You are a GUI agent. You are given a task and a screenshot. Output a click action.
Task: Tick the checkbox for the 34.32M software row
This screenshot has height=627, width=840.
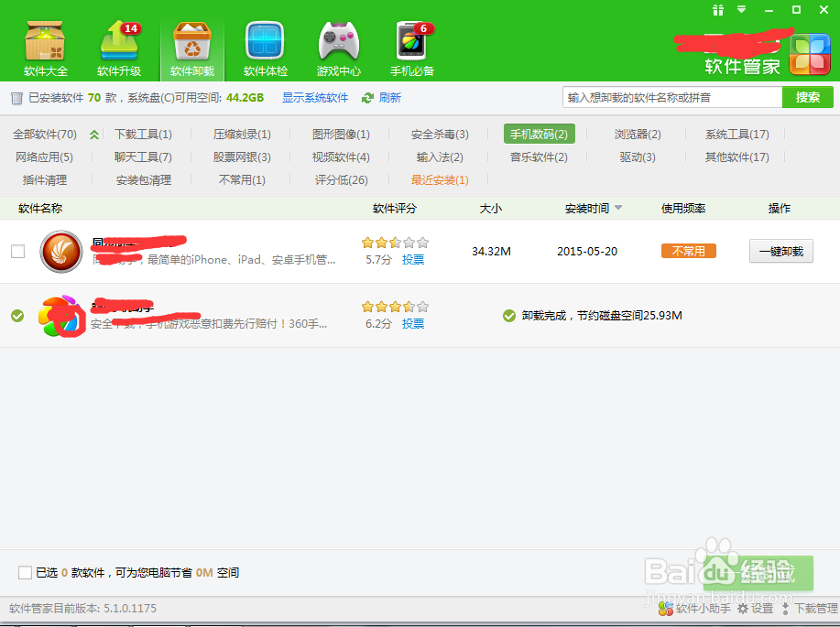pyautogui.click(x=17, y=251)
